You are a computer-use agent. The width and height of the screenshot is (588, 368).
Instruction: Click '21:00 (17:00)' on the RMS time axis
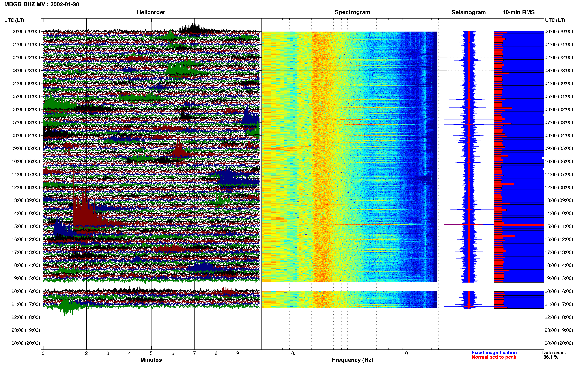coord(559,304)
